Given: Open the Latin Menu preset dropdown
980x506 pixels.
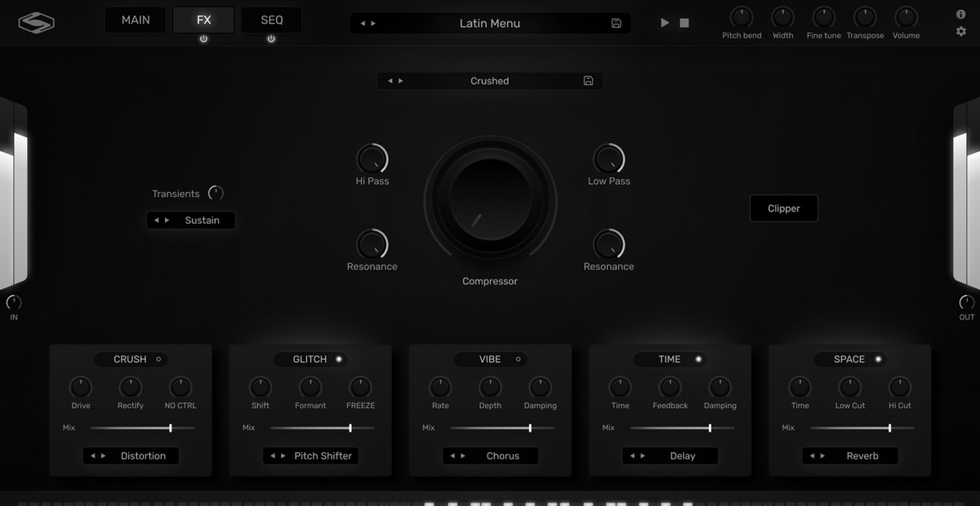Looking at the screenshot, I should point(490,23).
